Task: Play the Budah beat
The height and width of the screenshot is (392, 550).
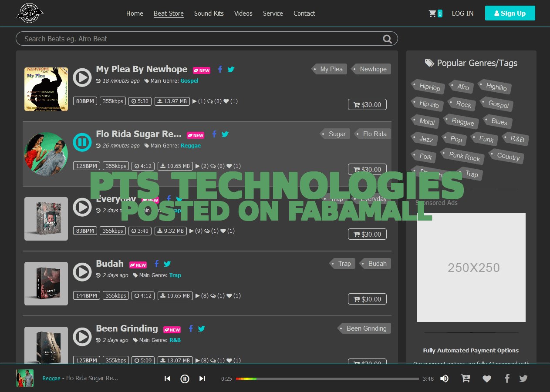Action: (x=82, y=272)
